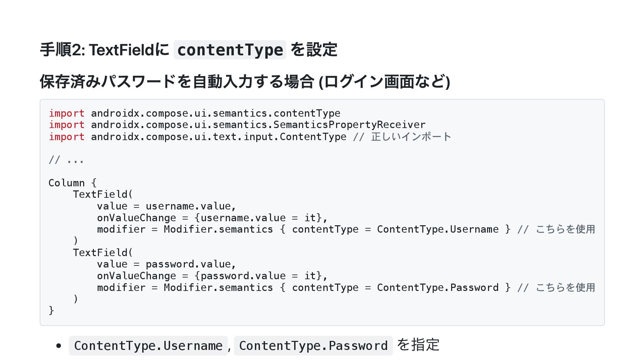The height and width of the screenshot is (362, 644).
Task: Click the '// ...' comment line
Action: 66,160
